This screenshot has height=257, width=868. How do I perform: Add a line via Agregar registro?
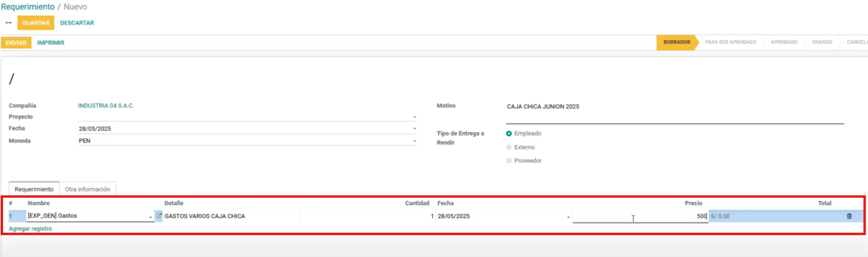point(30,228)
